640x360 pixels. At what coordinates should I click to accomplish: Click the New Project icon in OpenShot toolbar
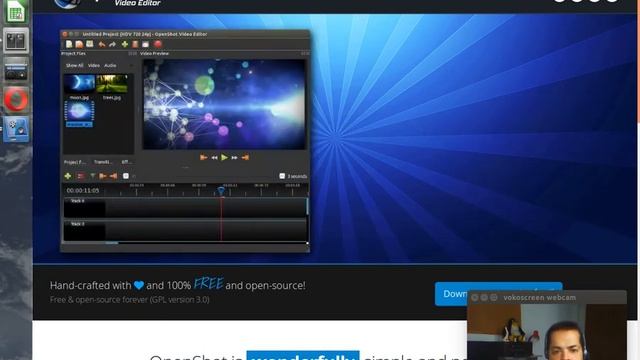point(69,44)
